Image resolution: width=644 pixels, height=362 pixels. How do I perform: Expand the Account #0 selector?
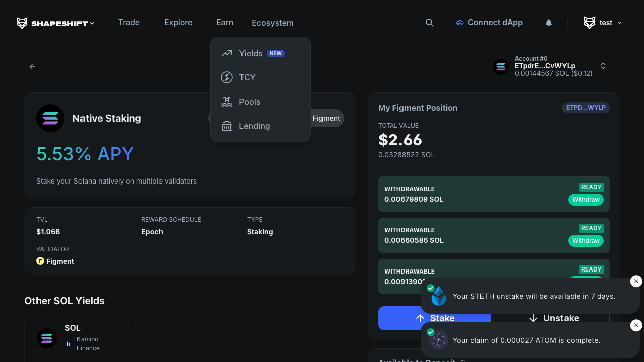[603, 66]
